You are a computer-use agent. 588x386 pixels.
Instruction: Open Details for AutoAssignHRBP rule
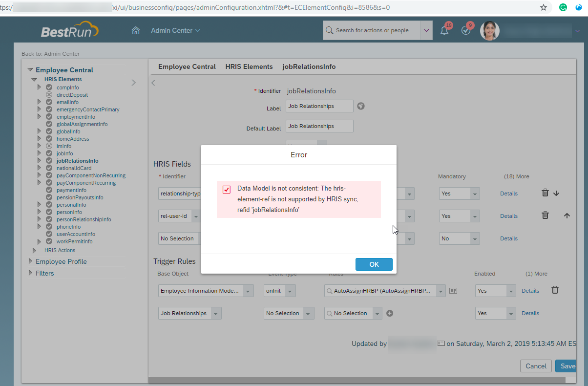pyautogui.click(x=530, y=291)
